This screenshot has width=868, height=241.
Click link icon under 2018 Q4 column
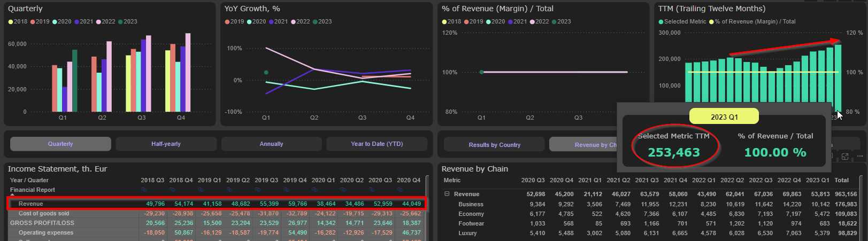[x=172, y=190]
